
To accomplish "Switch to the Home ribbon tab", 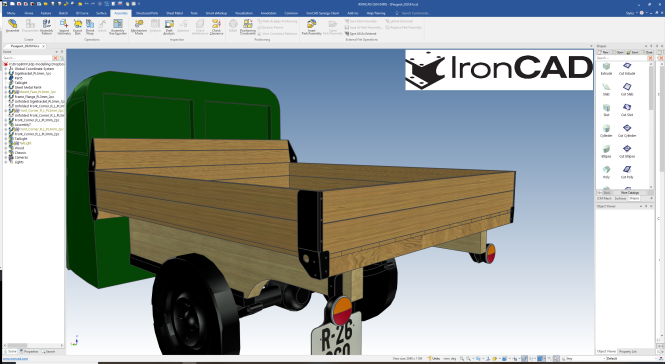I will [29, 13].
